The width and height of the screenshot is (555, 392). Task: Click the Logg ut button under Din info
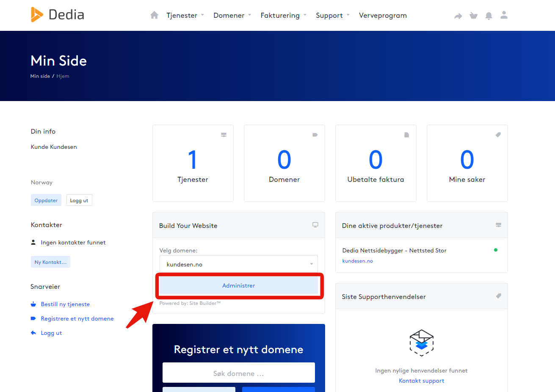pyautogui.click(x=79, y=200)
